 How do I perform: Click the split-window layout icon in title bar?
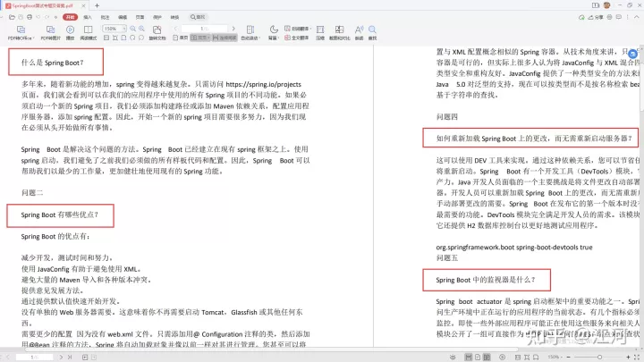tap(596, 5)
